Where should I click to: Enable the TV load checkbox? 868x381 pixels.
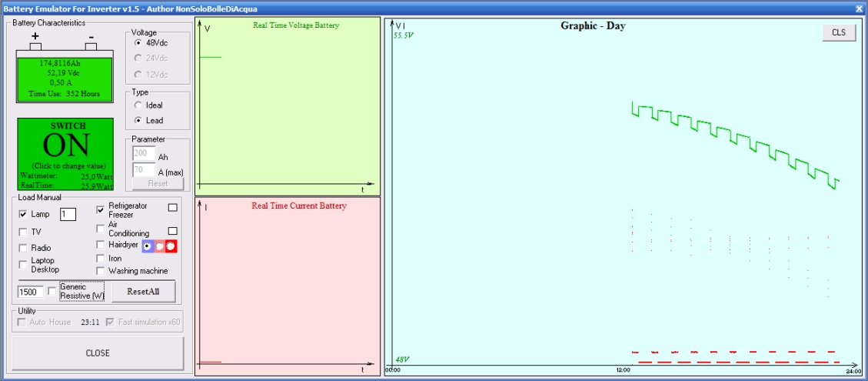[x=23, y=232]
